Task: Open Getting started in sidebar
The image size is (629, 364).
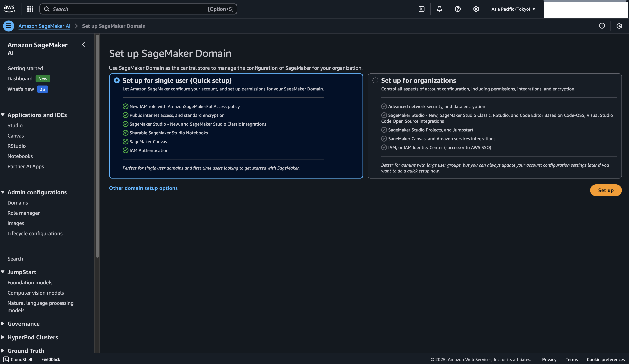Action: click(x=25, y=68)
